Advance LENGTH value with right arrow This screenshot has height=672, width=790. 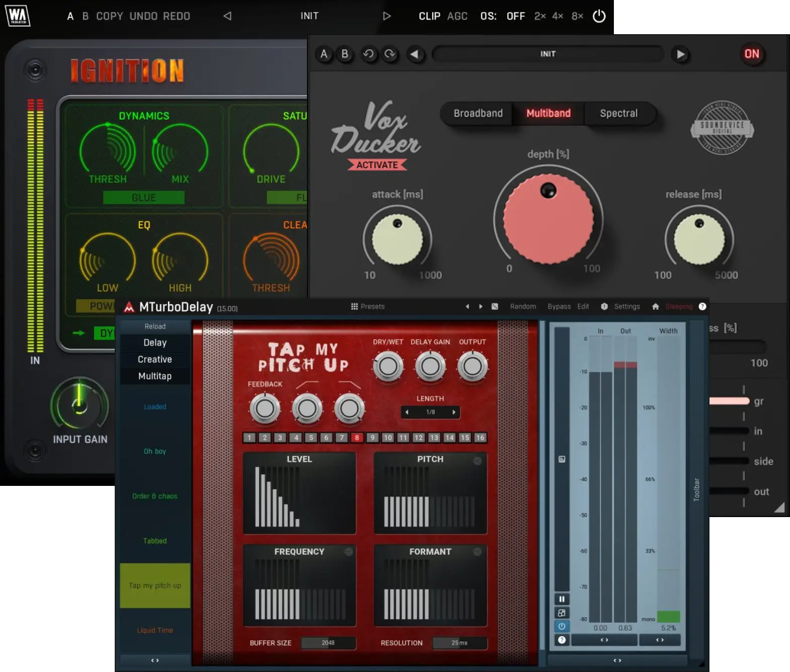tap(454, 412)
